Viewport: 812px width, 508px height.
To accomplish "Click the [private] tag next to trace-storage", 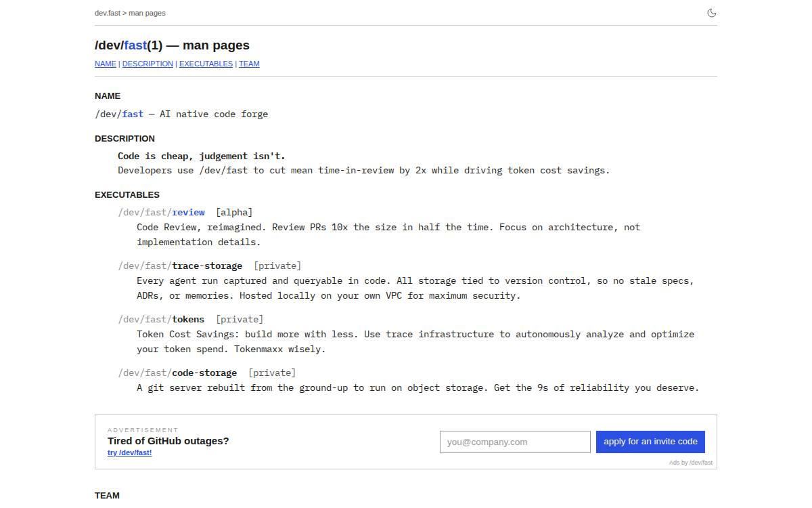I will pos(277,266).
